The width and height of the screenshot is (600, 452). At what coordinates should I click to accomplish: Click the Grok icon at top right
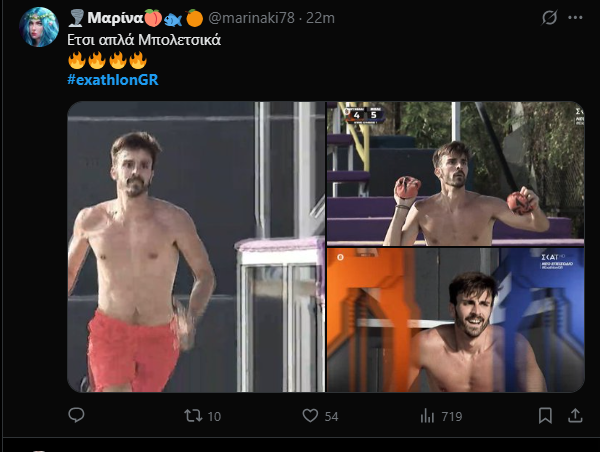pos(548,18)
